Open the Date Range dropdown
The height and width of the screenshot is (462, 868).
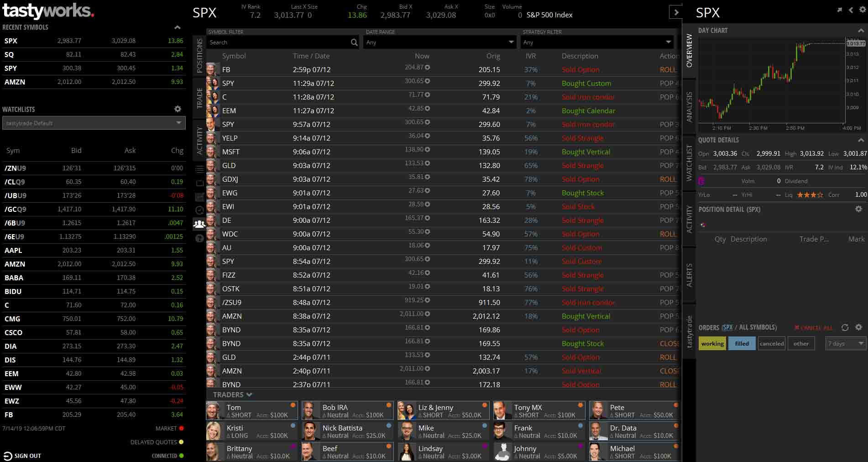pos(440,42)
